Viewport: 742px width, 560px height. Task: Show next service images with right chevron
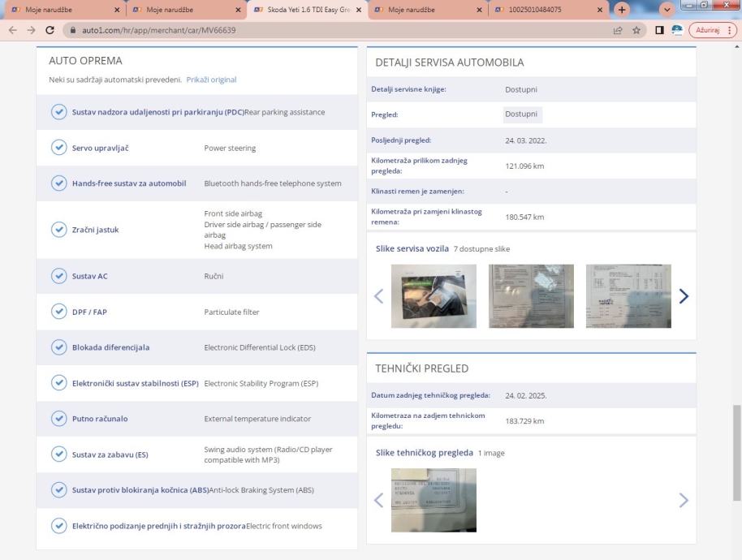684,296
